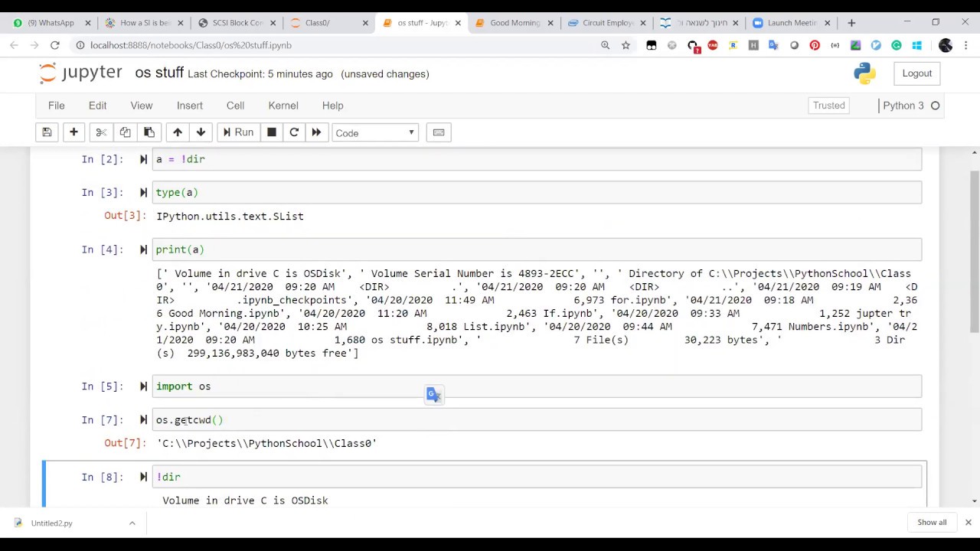The image size is (980, 551).
Task: Open the View menu
Action: click(x=142, y=106)
